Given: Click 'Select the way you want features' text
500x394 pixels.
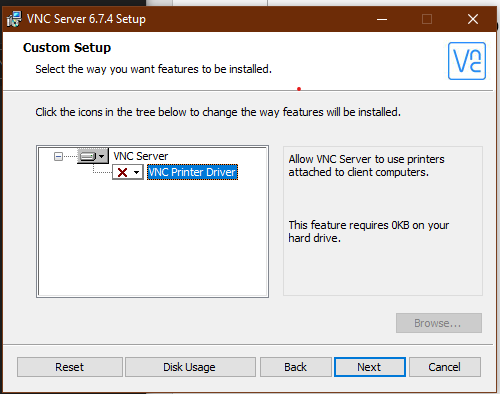Looking at the screenshot, I should (x=153, y=69).
